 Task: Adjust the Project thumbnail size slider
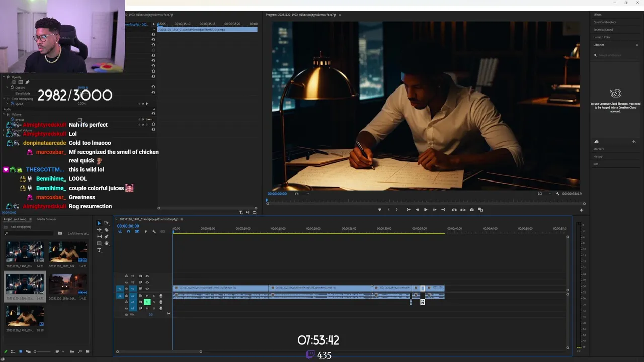(42, 352)
